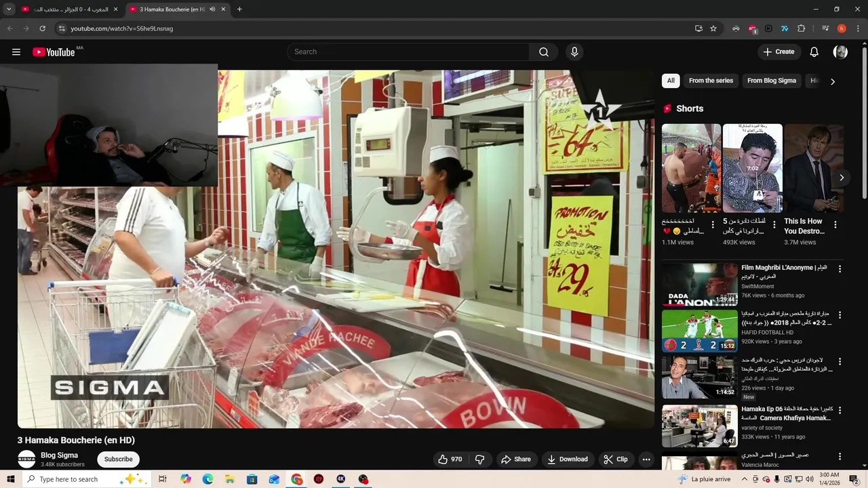Close the 3 Hamaka Boucherie tab
The height and width of the screenshot is (488, 868).
tap(223, 9)
